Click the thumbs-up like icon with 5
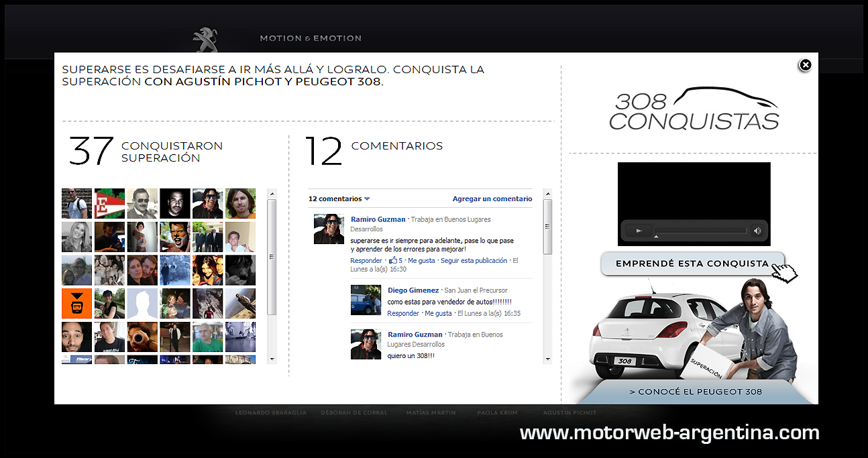Image resolution: width=868 pixels, height=458 pixels. pyautogui.click(x=396, y=260)
